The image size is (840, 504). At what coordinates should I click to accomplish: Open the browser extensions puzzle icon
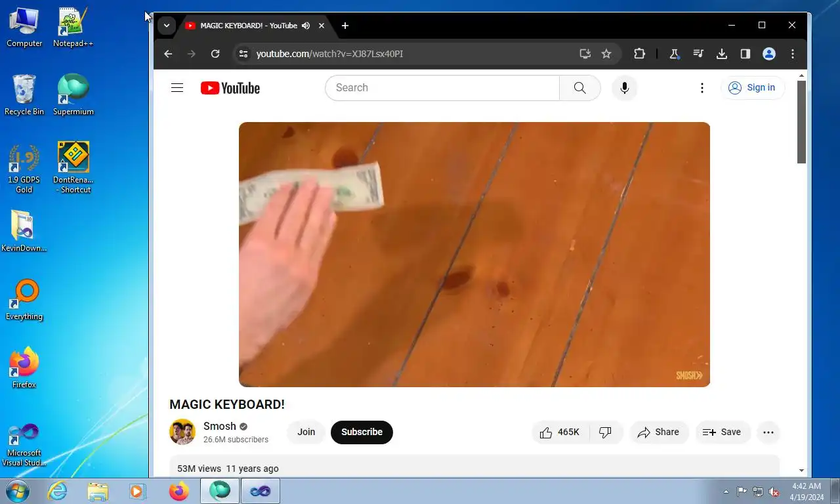639,54
